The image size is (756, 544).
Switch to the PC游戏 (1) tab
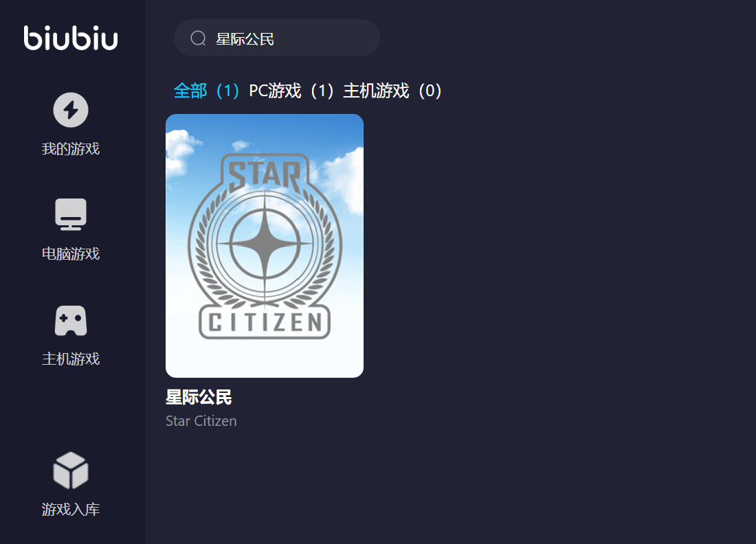click(291, 91)
